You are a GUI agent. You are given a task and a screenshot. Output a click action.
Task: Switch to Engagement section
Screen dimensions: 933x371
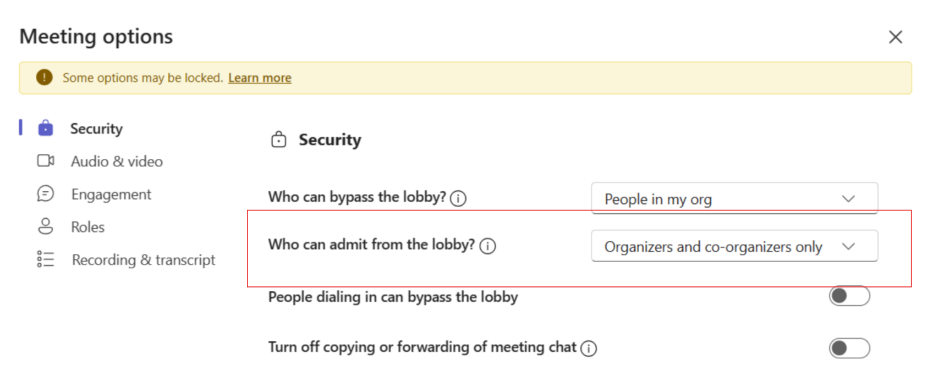pyautogui.click(x=111, y=194)
